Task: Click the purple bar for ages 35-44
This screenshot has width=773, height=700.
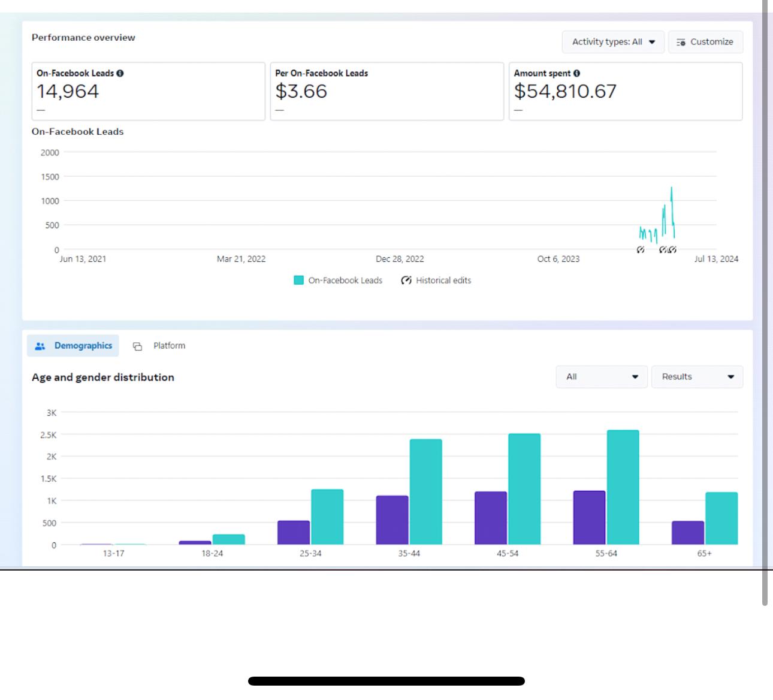Action: click(x=392, y=520)
